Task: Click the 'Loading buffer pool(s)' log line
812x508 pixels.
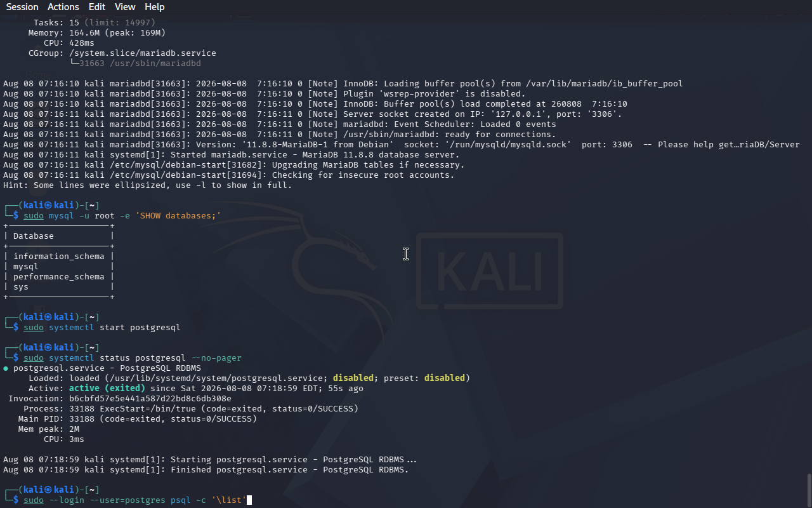Action: point(343,84)
